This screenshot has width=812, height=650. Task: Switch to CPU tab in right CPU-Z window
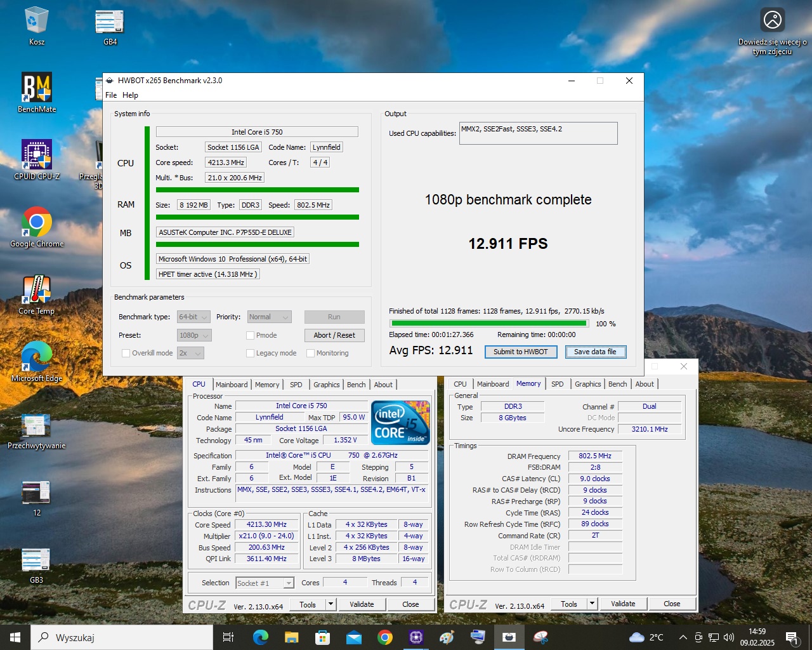460,384
